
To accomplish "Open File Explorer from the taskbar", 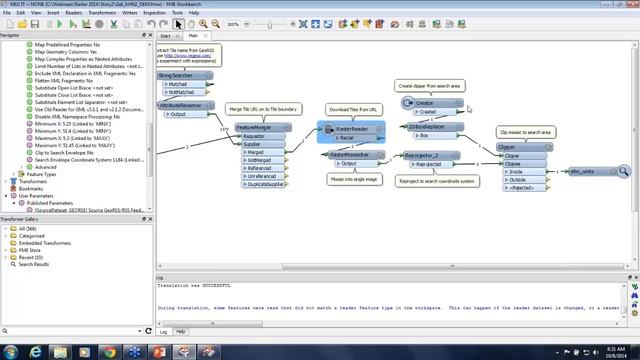I will coord(60,352).
